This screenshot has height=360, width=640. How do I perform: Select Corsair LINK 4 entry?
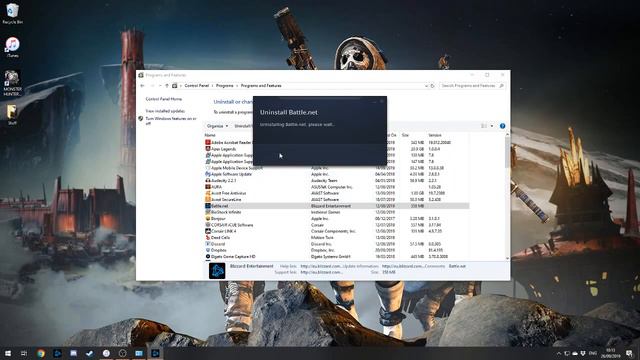point(337,231)
